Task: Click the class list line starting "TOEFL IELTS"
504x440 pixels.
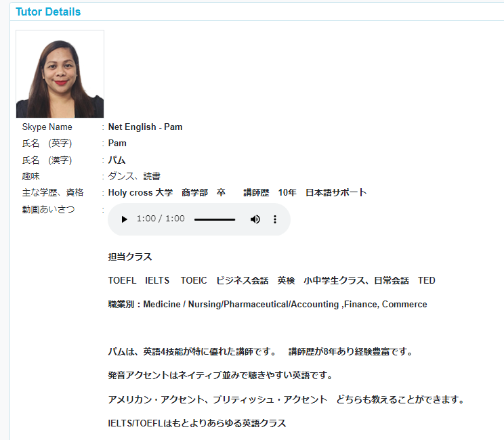Action: pyautogui.click(x=272, y=281)
